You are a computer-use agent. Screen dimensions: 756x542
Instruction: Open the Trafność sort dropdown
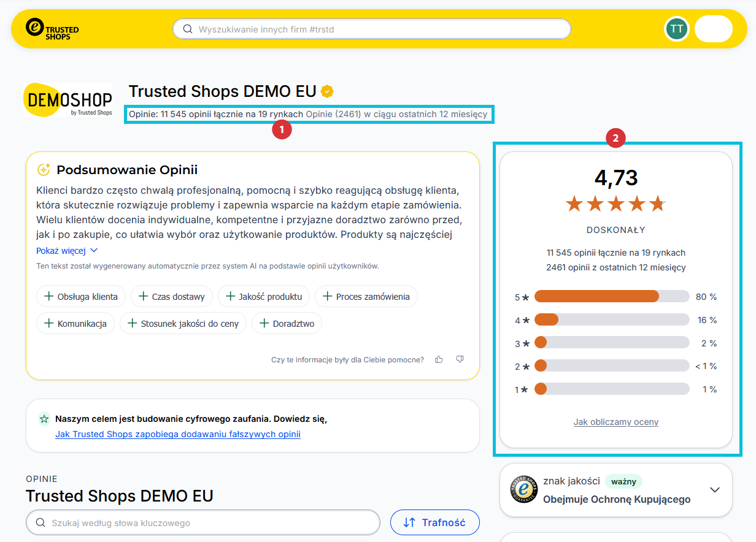point(434,523)
